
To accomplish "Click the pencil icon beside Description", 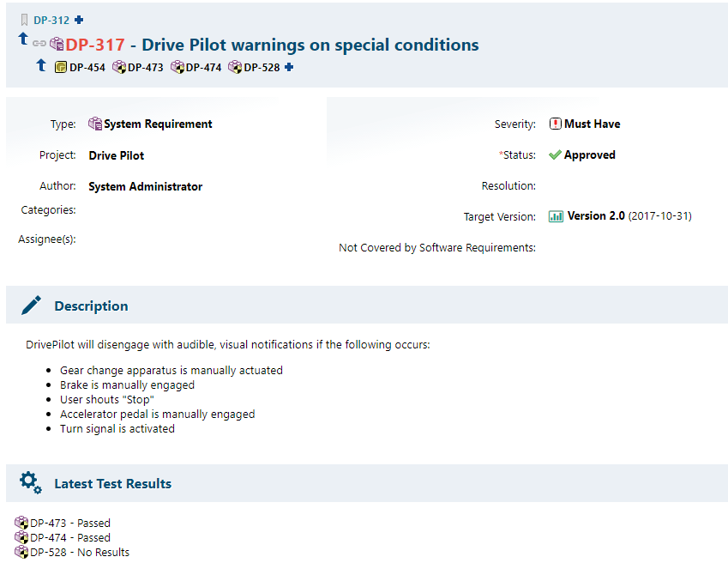I will coord(31,306).
